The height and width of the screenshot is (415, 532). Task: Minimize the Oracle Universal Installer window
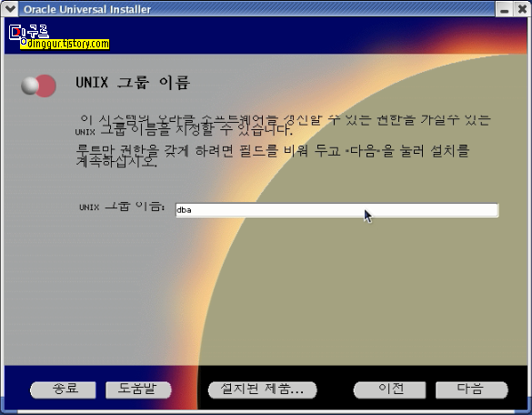pyautogui.click(x=504, y=9)
